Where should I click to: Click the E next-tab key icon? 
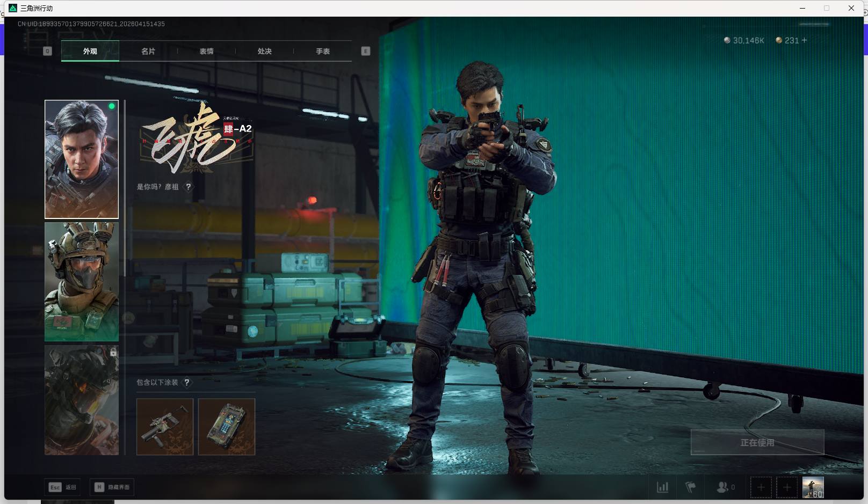click(x=366, y=51)
